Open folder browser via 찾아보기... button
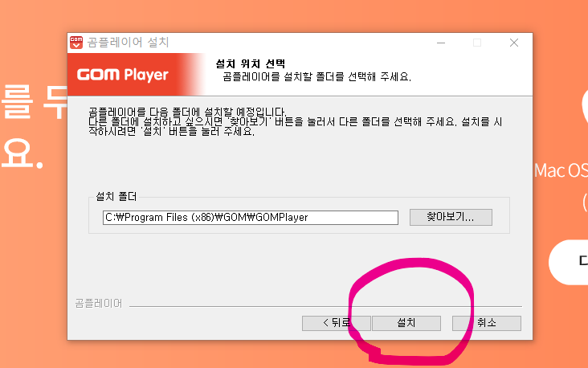This screenshot has width=588, height=368. (451, 217)
